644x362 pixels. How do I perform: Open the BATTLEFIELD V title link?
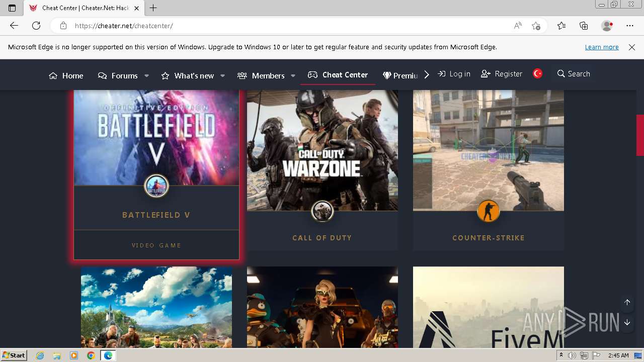coord(156,215)
